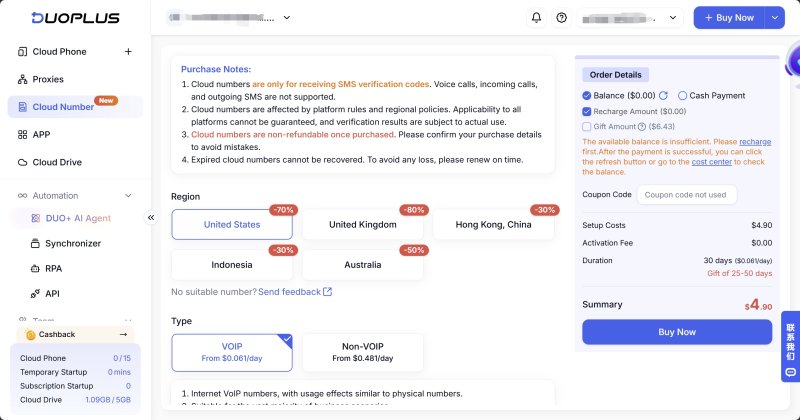Refresh the balance with the reload icon
Viewport: 800px width, 420px height.
point(663,95)
